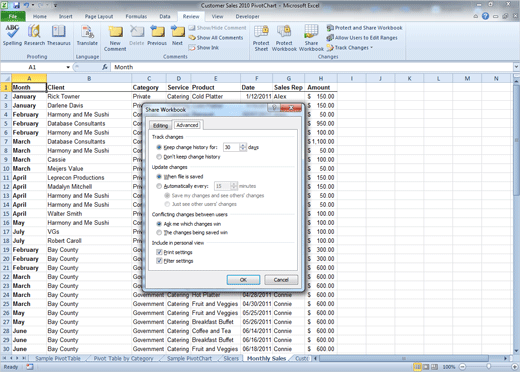
Task: Open the Formulas ribbon tab
Action: click(136, 16)
